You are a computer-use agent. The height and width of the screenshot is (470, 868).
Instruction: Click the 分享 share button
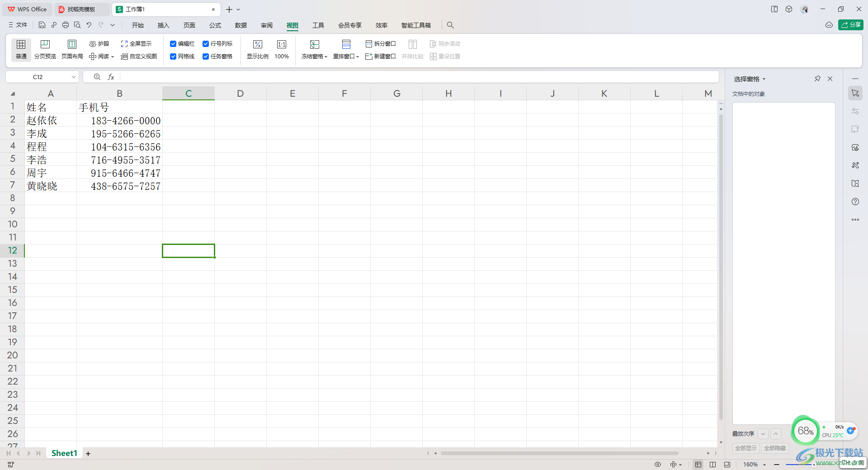point(850,25)
